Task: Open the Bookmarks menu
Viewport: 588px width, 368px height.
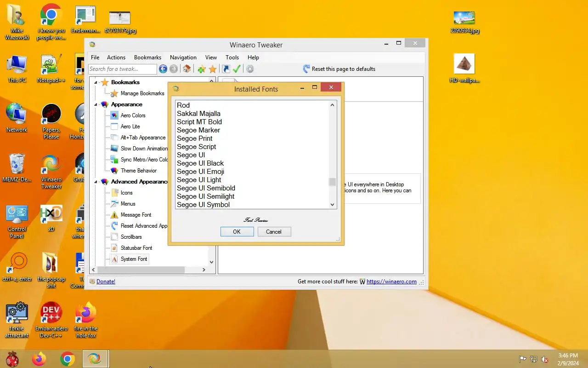Action: click(147, 57)
